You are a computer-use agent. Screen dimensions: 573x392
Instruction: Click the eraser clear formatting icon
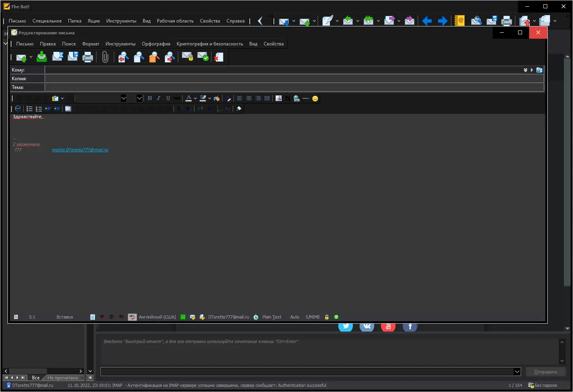point(239,109)
